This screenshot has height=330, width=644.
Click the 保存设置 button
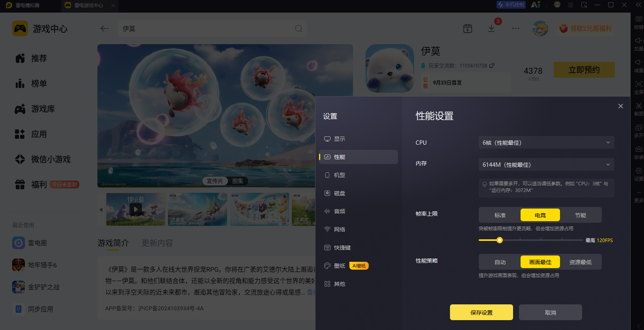[x=482, y=312]
